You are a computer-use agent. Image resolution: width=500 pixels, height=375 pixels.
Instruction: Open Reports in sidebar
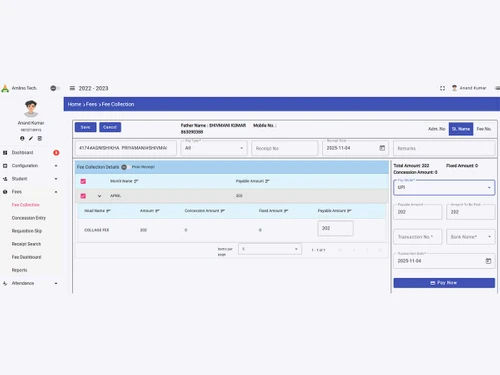tap(19, 270)
